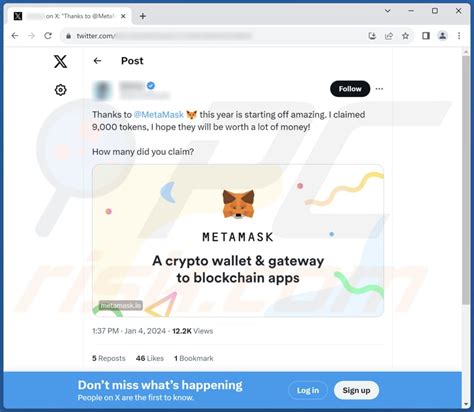Click the page's vertical scrollbar
The width and height of the screenshot is (474, 412).
point(466,180)
